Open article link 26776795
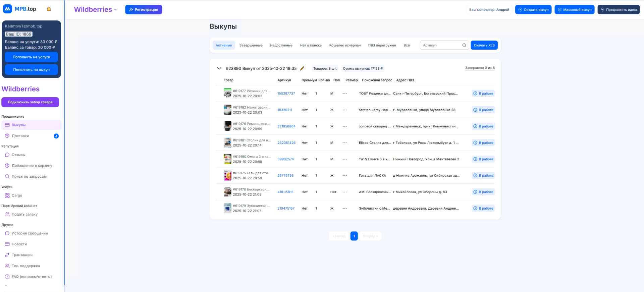This screenshot has height=292, width=644. point(285,176)
